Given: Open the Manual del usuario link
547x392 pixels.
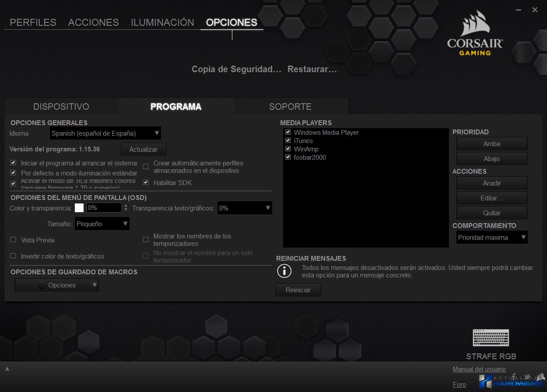Looking at the screenshot, I should pyautogui.click(x=479, y=369).
